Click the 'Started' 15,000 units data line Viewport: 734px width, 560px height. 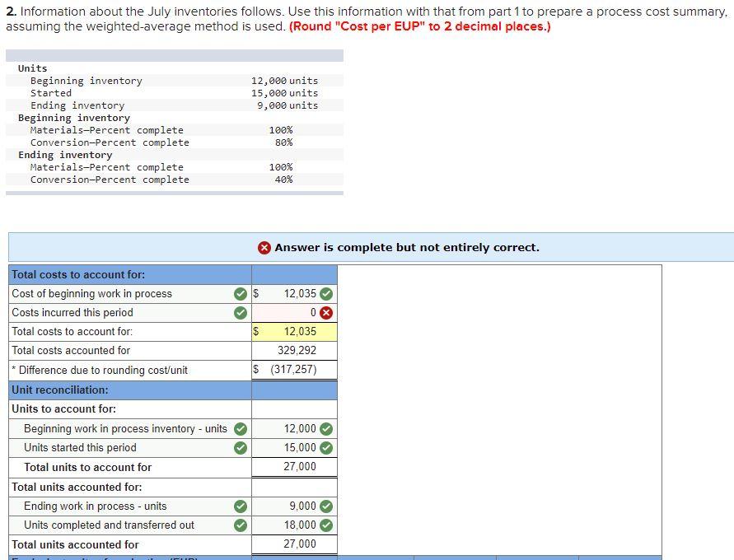coord(174,93)
